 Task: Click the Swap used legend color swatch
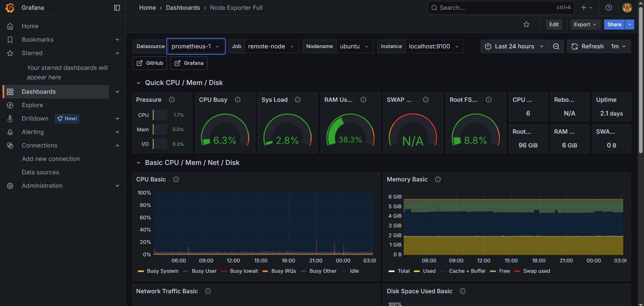tap(517, 271)
